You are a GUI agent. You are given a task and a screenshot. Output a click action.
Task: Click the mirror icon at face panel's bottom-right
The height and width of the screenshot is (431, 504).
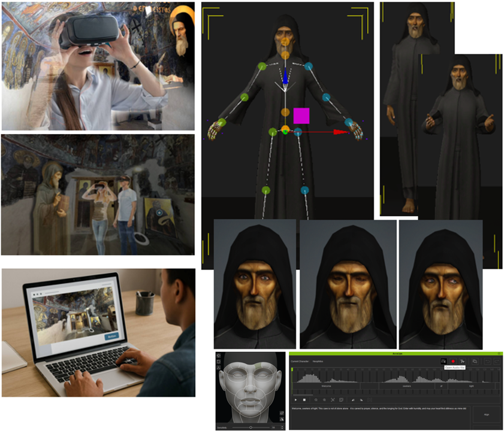[x=282, y=420]
